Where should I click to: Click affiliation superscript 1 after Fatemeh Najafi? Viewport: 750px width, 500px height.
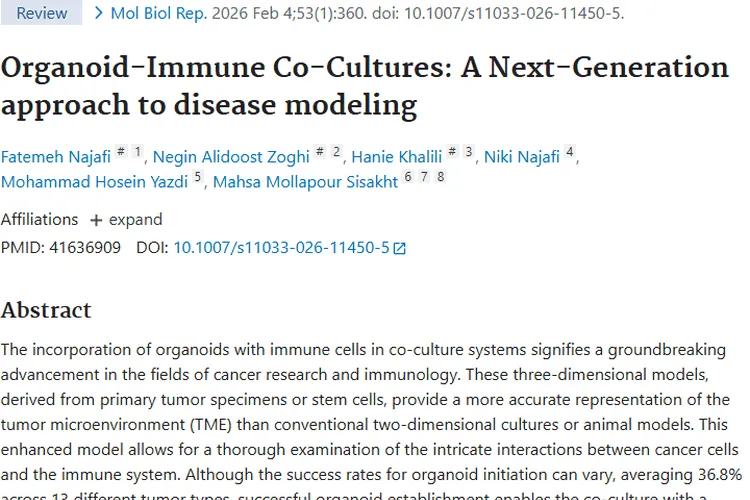138,153
